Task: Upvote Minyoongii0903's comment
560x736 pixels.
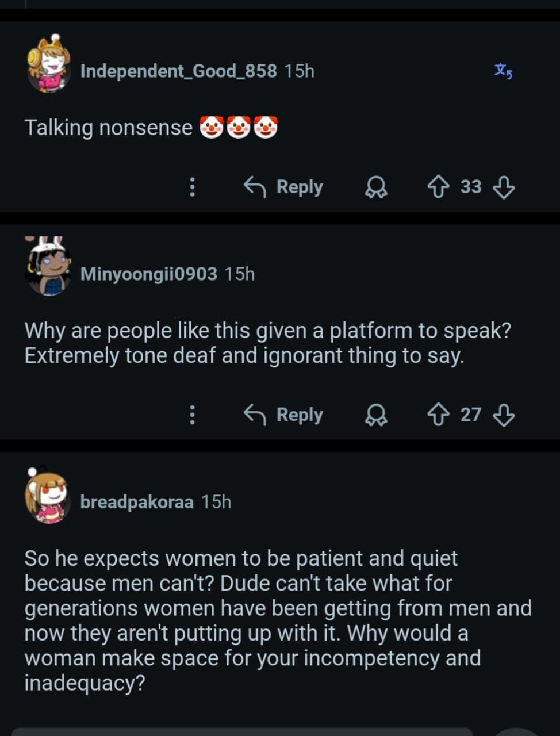Action: click(x=438, y=415)
